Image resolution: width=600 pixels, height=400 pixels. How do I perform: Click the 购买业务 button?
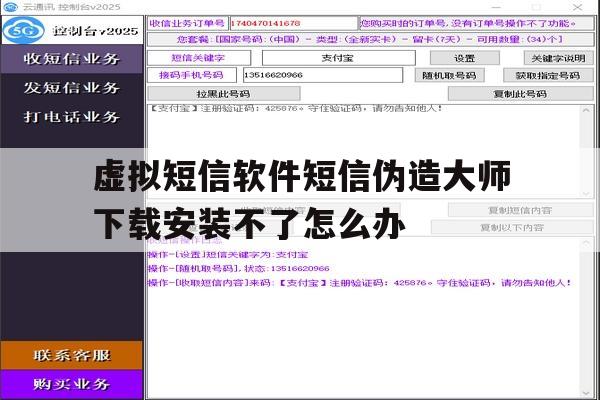point(72,384)
